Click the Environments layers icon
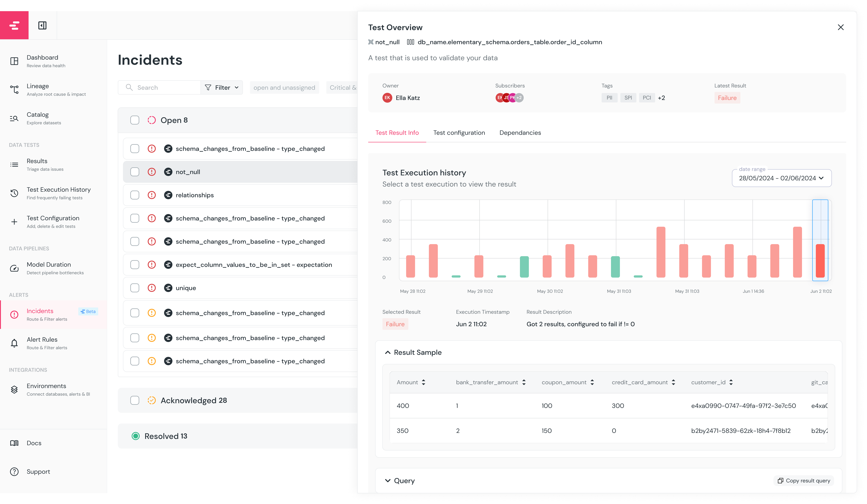Viewport: 867px width, 504px height. [14, 389]
